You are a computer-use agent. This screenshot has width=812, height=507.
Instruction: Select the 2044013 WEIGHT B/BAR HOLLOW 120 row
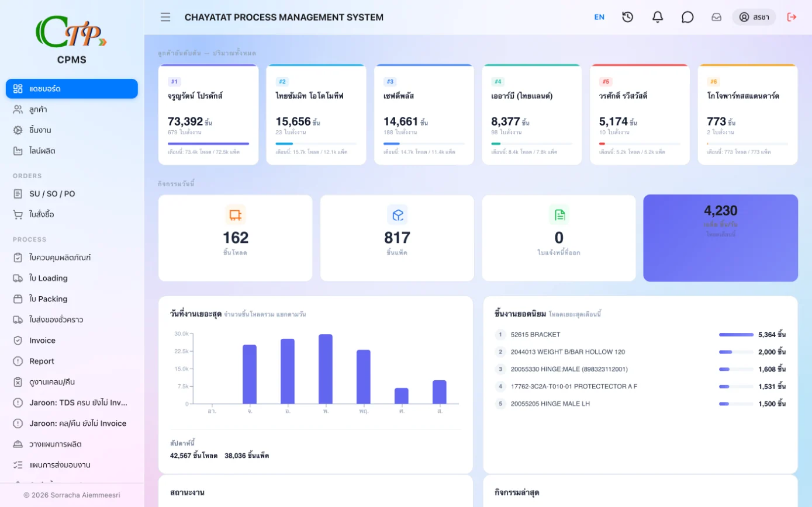[x=640, y=352]
